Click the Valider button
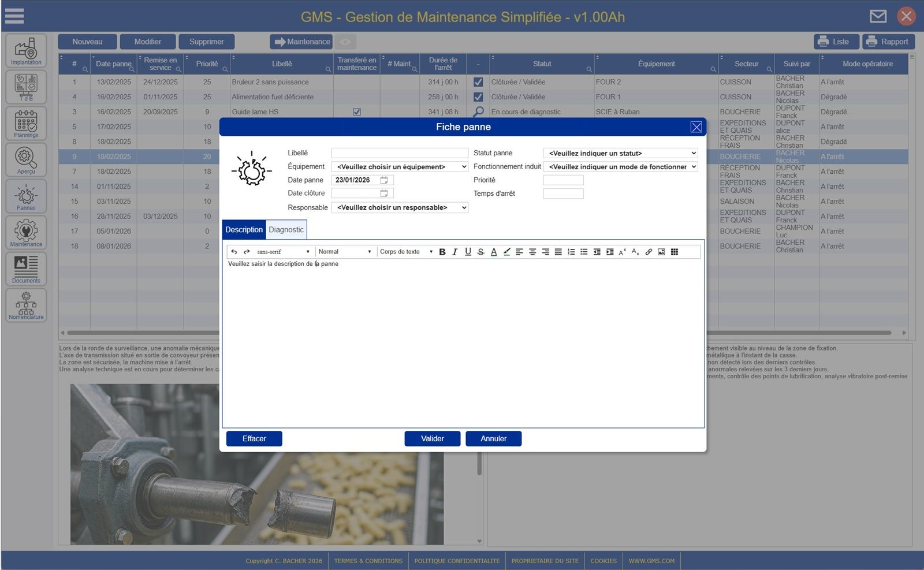924x570 pixels. 432,439
